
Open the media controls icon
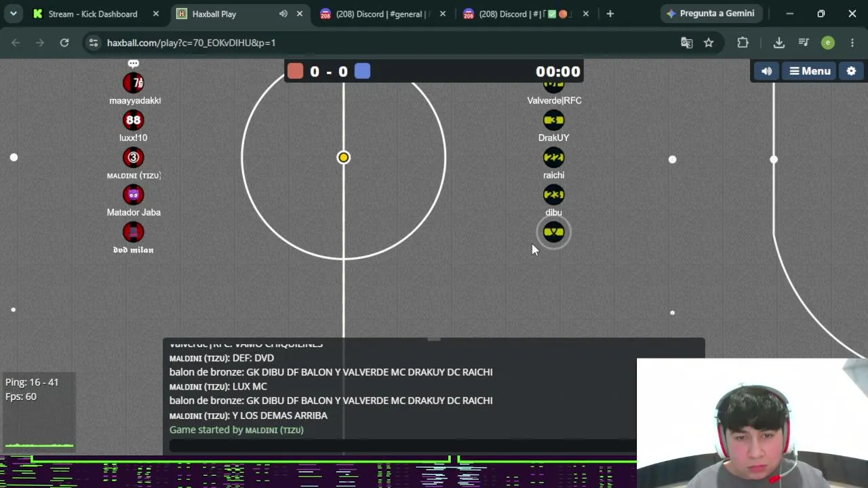click(x=804, y=43)
